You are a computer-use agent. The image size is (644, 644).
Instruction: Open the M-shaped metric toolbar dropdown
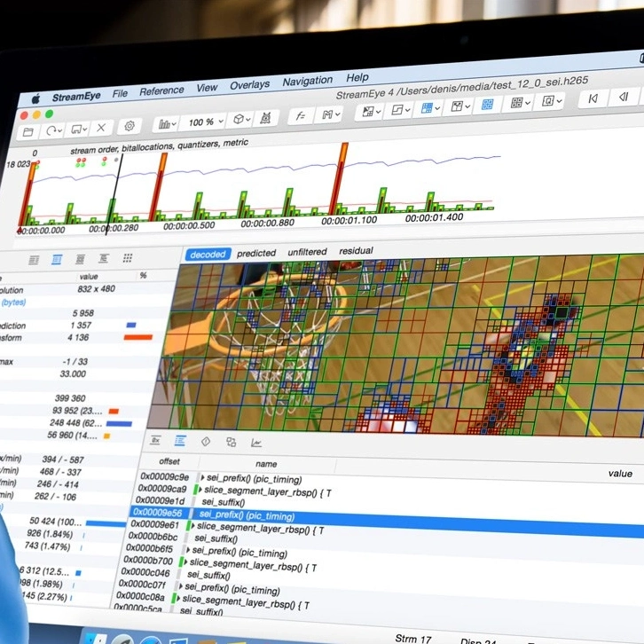coord(331,114)
